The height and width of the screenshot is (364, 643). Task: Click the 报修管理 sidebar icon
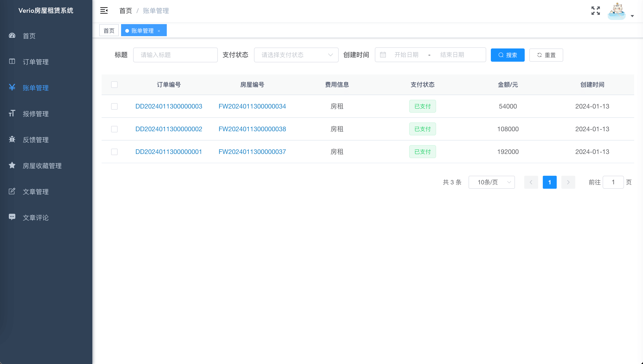pos(12,114)
